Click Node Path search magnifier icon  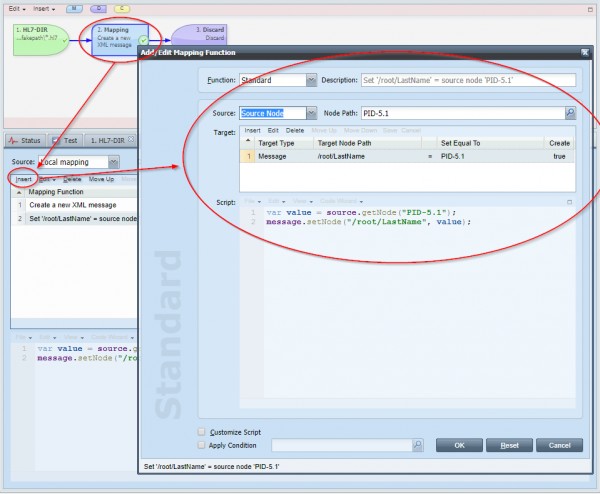[x=570, y=113]
